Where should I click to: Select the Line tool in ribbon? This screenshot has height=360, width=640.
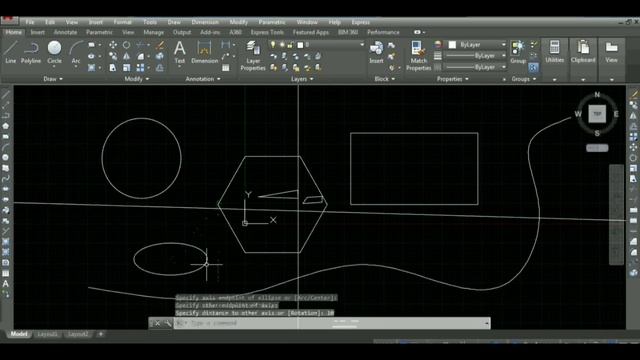[11, 52]
